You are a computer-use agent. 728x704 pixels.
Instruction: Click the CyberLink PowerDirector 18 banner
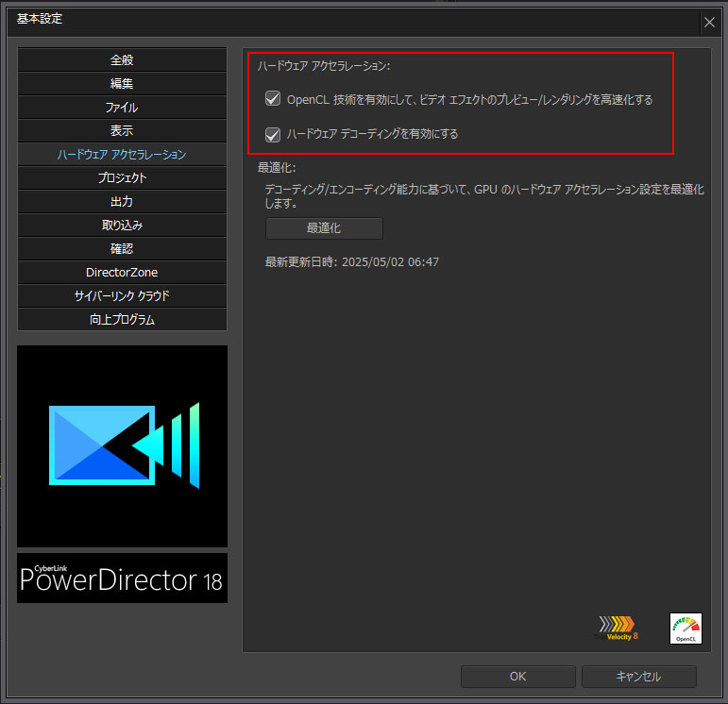tap(122, 578)
